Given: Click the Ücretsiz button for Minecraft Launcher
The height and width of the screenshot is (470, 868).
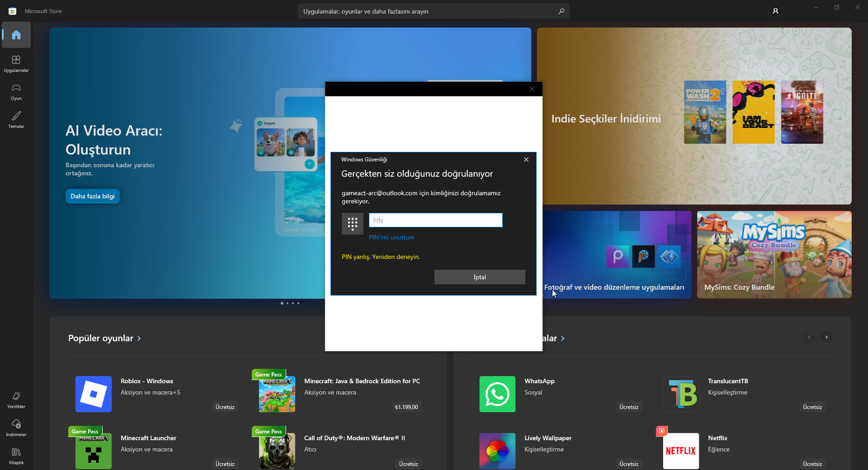Looking at the screenshot, I should [x=225, y=464].
